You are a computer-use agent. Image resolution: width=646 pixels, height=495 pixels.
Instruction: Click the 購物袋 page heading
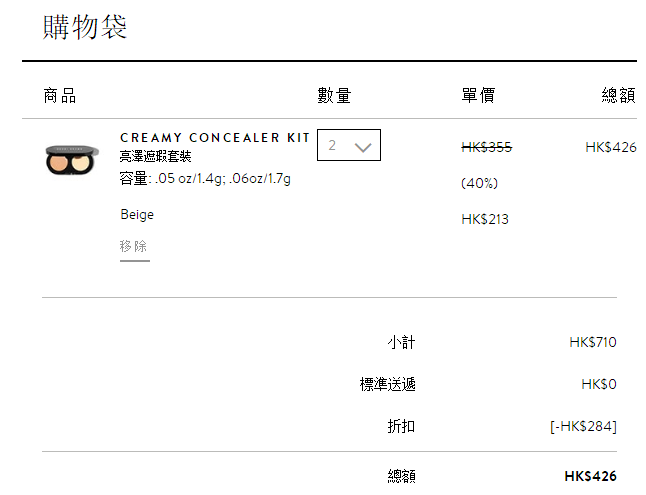tap(84, 27)
